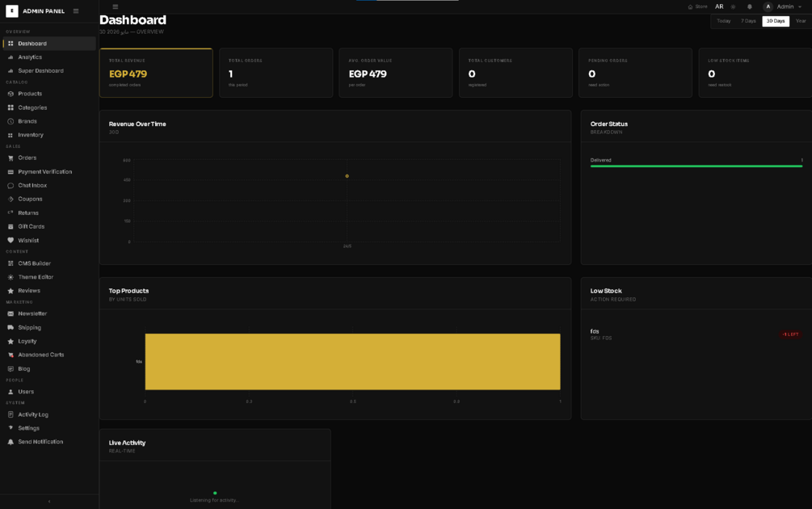812x509 pixels.
Task: Click the Avg. Order Value card
Action: point(396,73)
